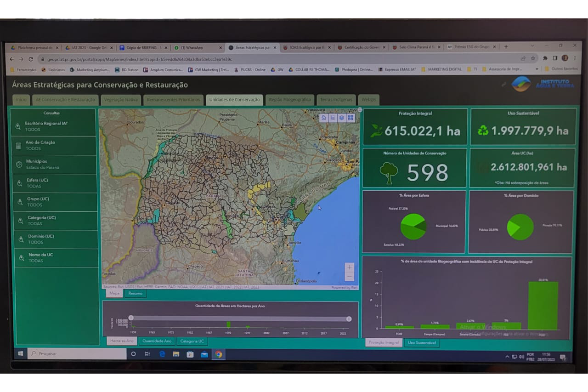Switch to AE Conservação e Restauração tab

65,100
